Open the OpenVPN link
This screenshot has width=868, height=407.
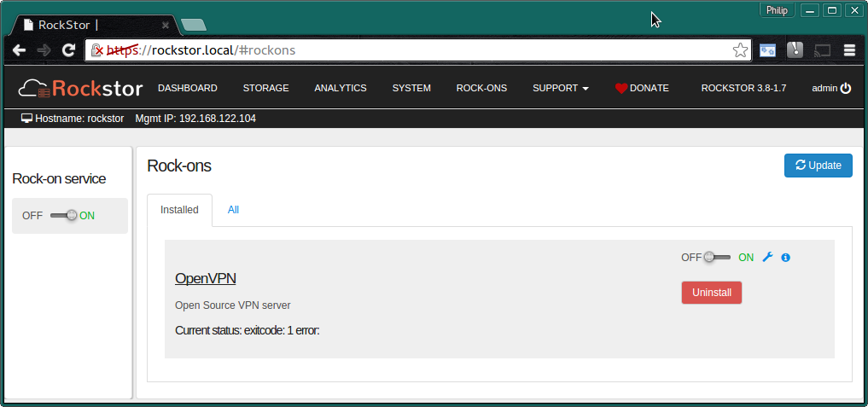point(206,278)
